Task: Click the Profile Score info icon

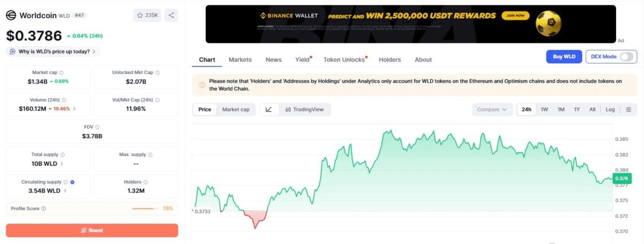Action: 43,209
